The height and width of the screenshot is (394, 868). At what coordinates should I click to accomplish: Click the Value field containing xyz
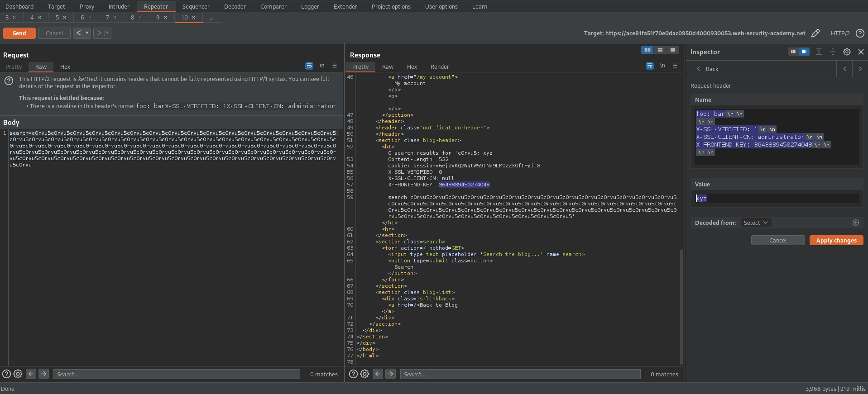point(777,198)
